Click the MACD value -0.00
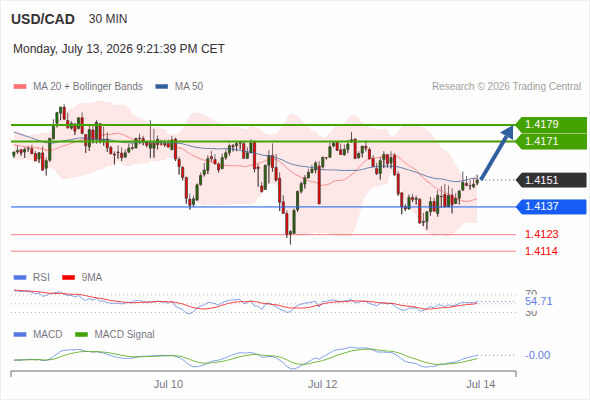The width and height of the screenshot is (590, 400). 538,355
